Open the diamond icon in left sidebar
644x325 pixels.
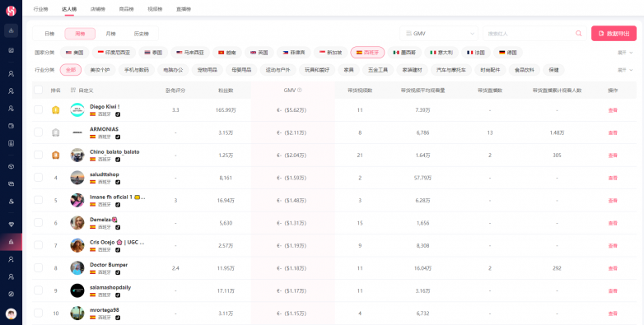point(11,225)
